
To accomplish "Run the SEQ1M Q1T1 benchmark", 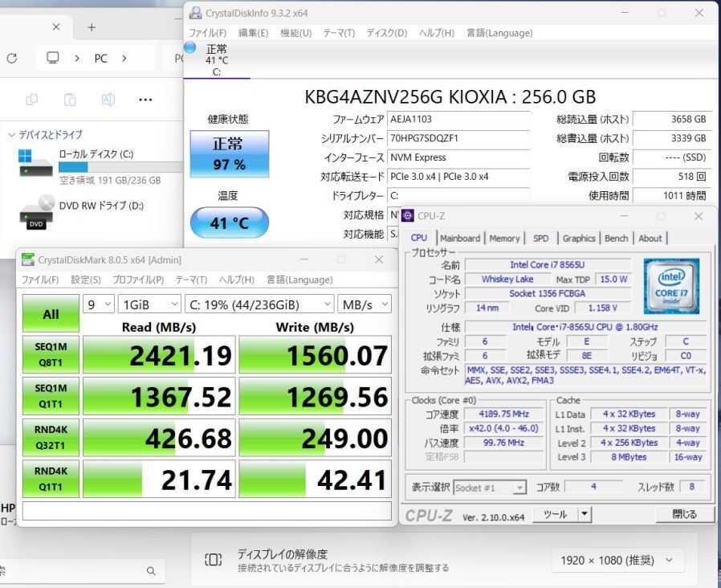I will [51, 396].
